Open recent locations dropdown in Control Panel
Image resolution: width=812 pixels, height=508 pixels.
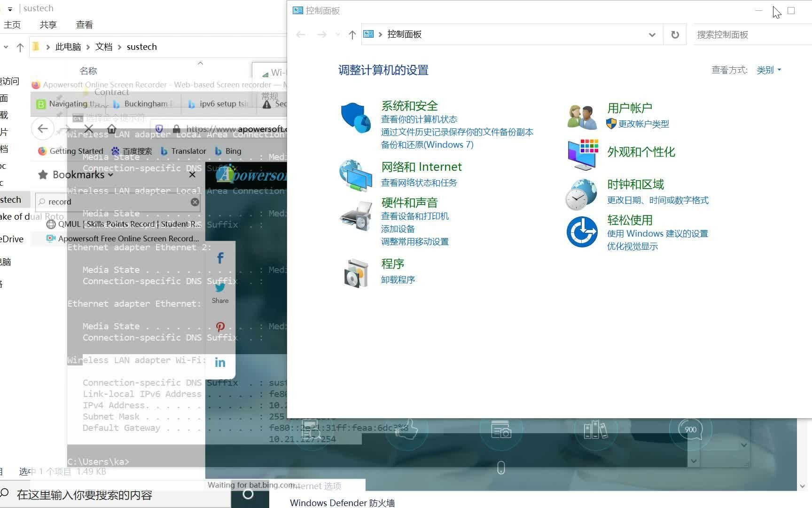(x=337, y=34)
